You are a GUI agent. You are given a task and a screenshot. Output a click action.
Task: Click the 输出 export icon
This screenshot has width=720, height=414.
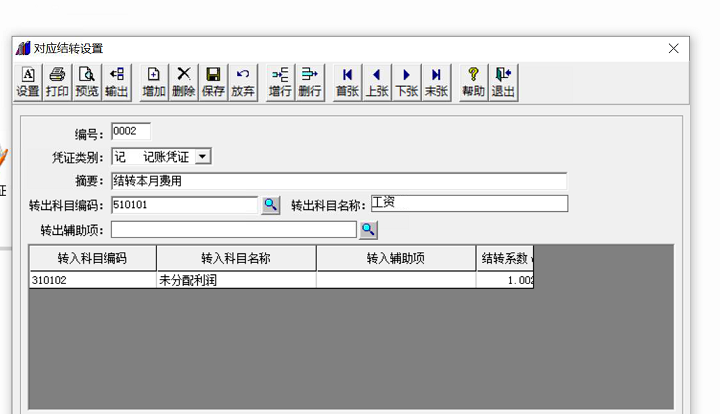coord(117,82)
